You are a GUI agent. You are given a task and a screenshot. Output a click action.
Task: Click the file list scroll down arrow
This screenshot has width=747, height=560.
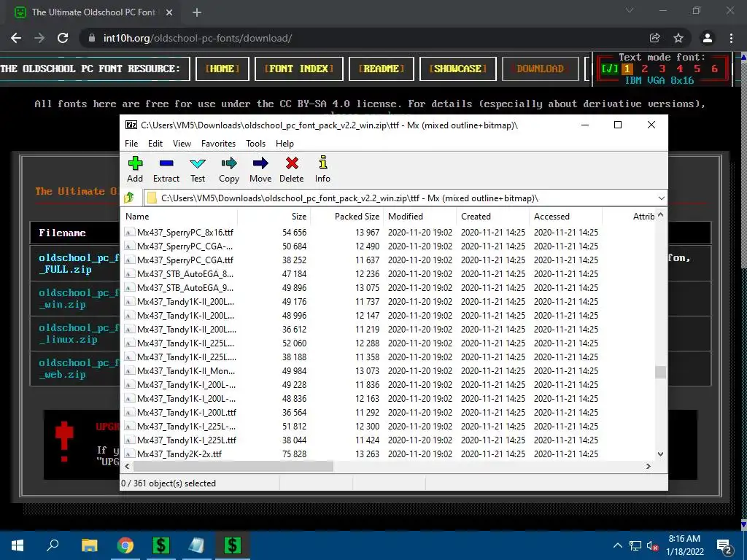click(x=660, y=454)
